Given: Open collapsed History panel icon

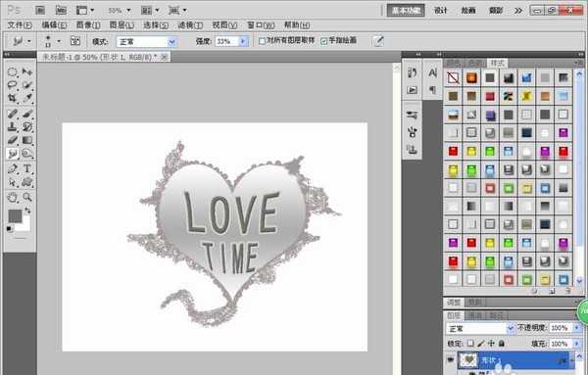Looking at the screenshot, I should pos(413,72).
